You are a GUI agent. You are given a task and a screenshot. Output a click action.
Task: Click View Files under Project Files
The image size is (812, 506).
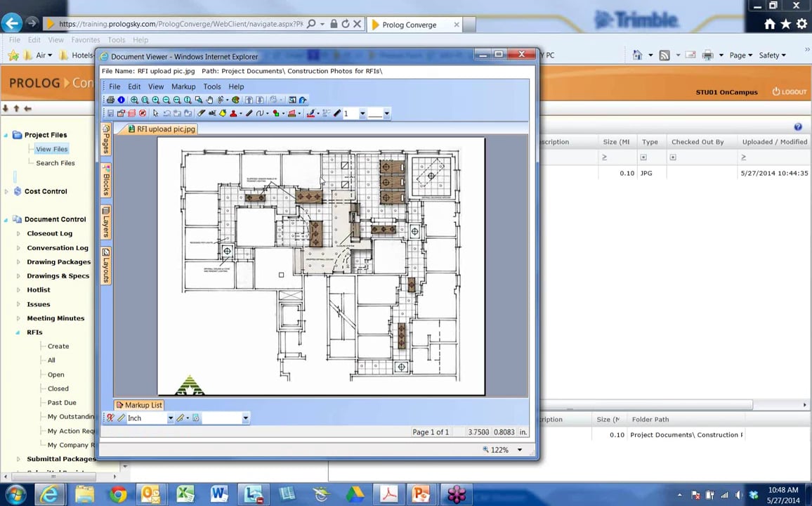(52, 149)
